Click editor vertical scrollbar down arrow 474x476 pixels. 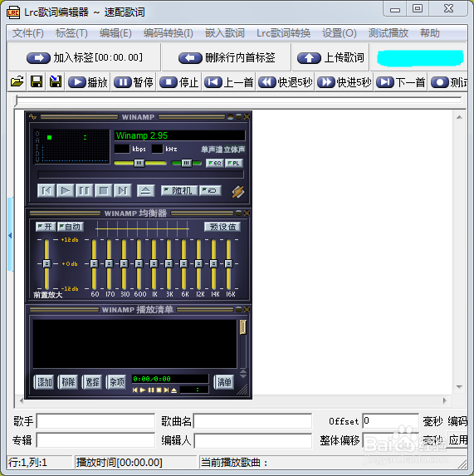459,387
